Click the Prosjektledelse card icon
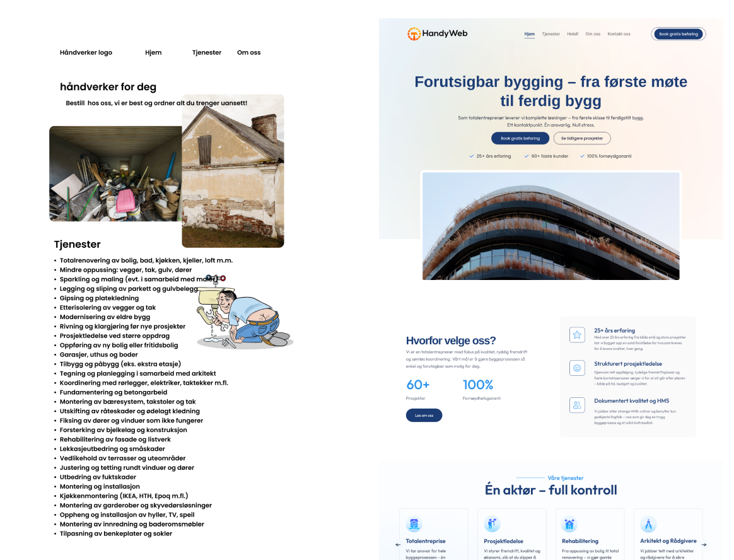734x560 pixels. (492, 524)
